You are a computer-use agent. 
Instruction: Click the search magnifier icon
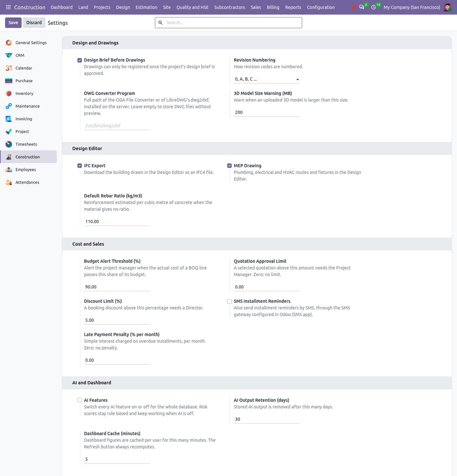(160, 23)
